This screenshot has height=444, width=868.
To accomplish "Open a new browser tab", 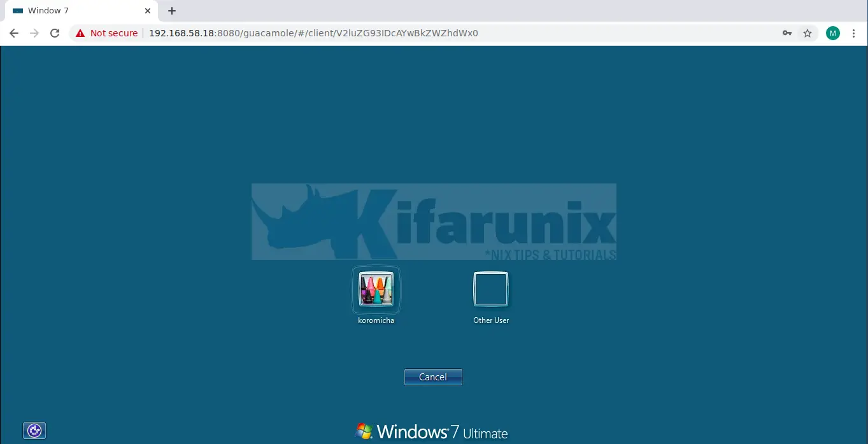I will [171, 10].
